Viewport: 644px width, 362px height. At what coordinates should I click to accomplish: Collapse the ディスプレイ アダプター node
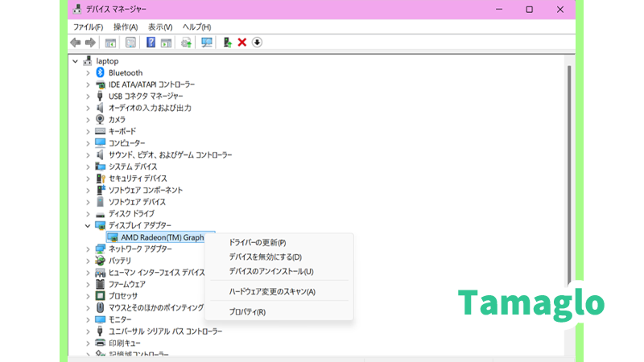(x=88, y=226)
